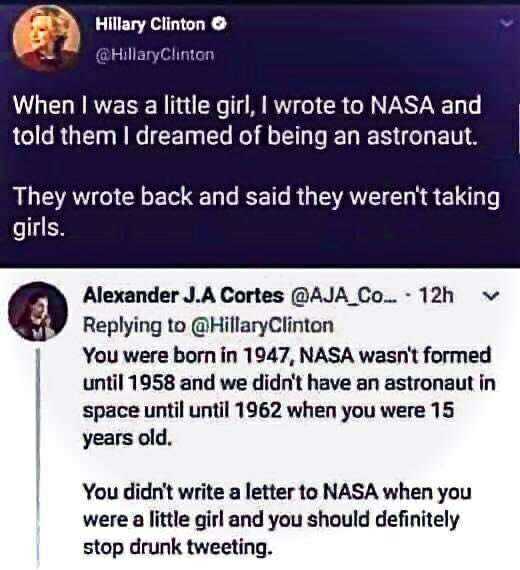Click the vertical thread line under Cortes's avatar

coord(38,457)
